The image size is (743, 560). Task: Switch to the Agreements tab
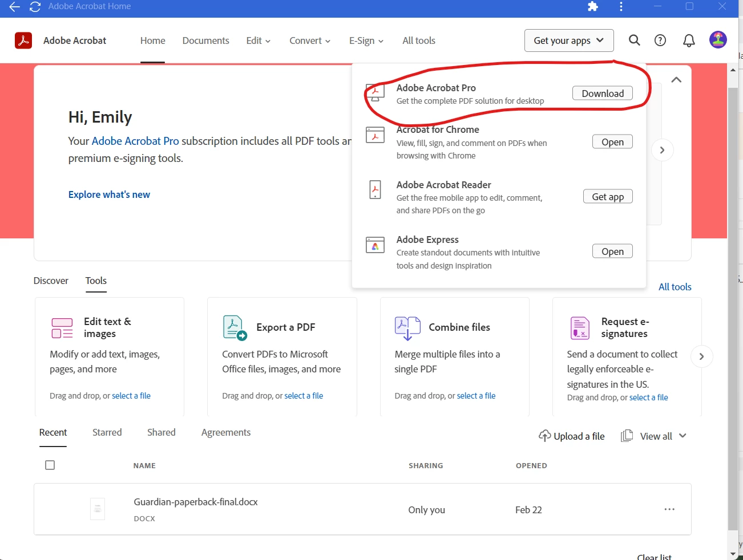(226, 432)
